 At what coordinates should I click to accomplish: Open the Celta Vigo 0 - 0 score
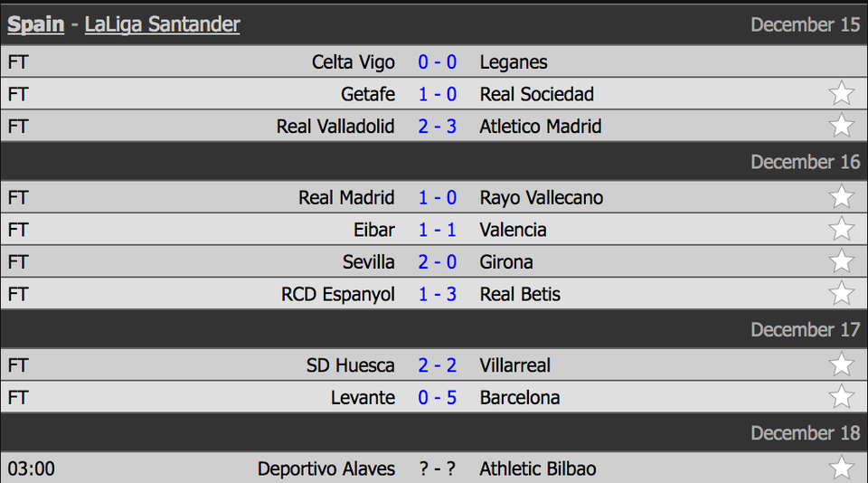coord(438,62)
